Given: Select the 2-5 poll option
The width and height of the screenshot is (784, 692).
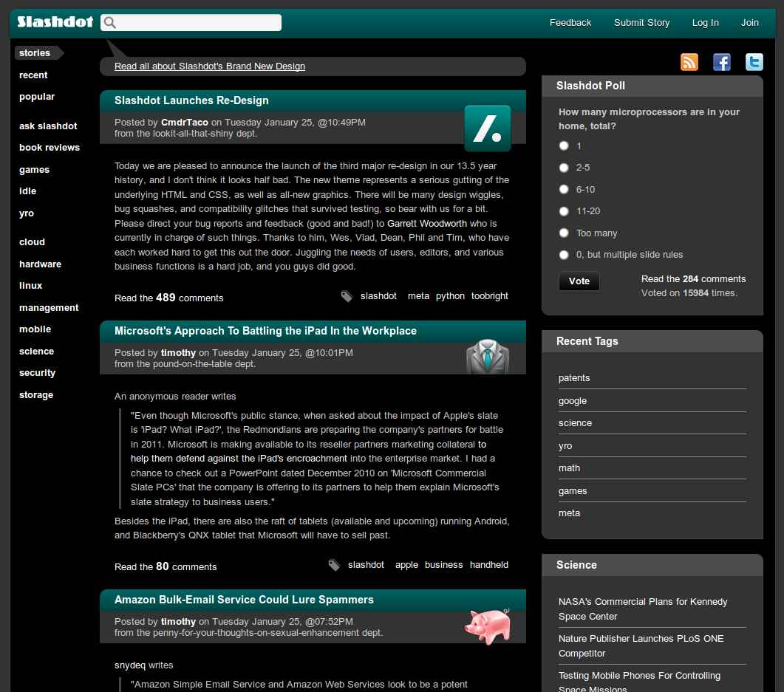Looking at the screenshot, I should [x=564, y=168].
